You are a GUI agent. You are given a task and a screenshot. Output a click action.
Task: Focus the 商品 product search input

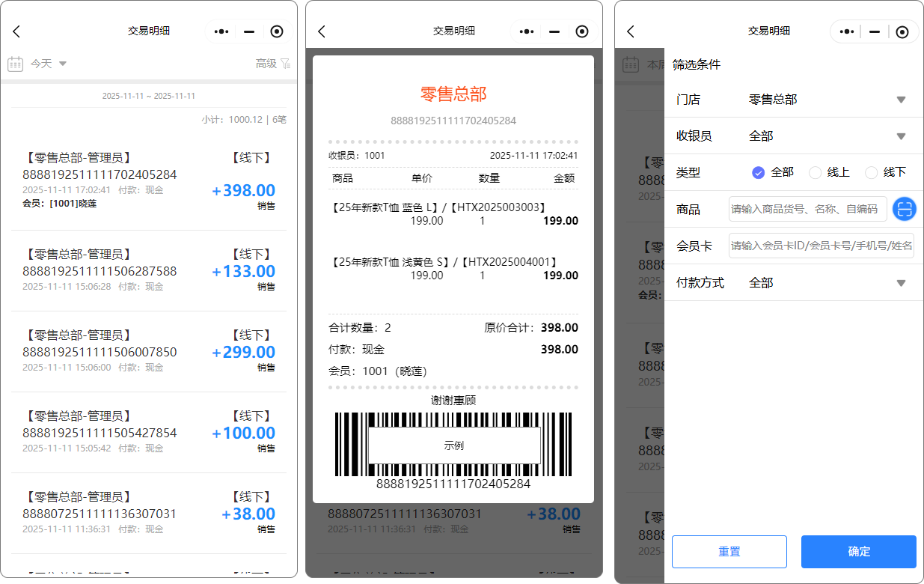point(807,209)
